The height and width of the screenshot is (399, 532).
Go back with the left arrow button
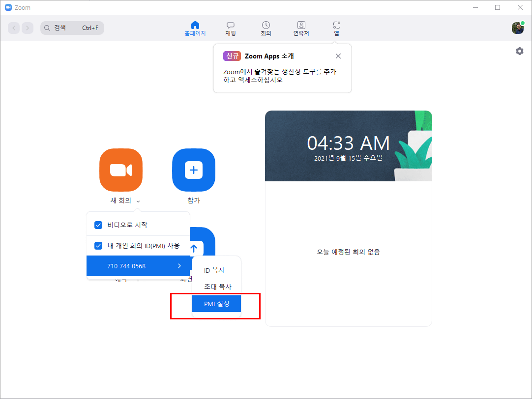[14, 28]
